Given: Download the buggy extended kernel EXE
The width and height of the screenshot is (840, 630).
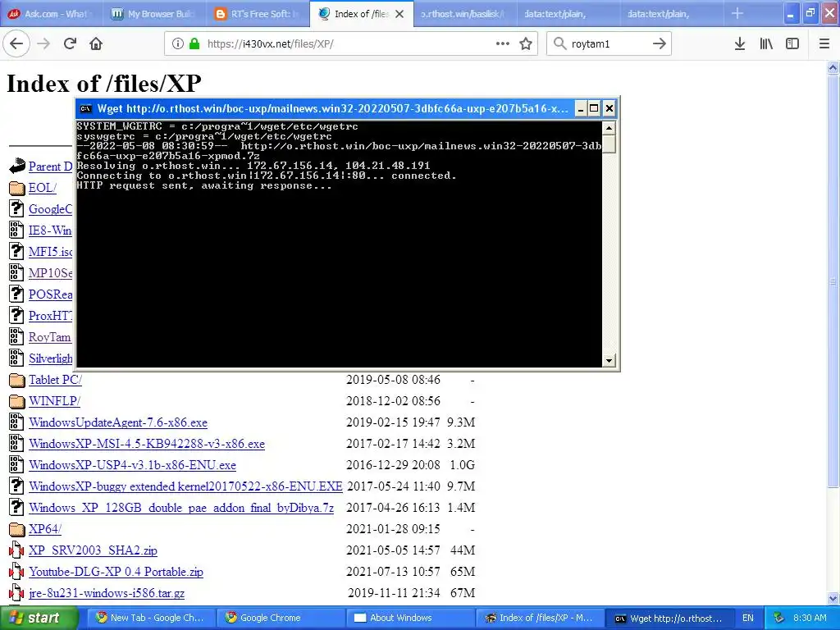Looking at the screenshot, I should coord(185,486).
